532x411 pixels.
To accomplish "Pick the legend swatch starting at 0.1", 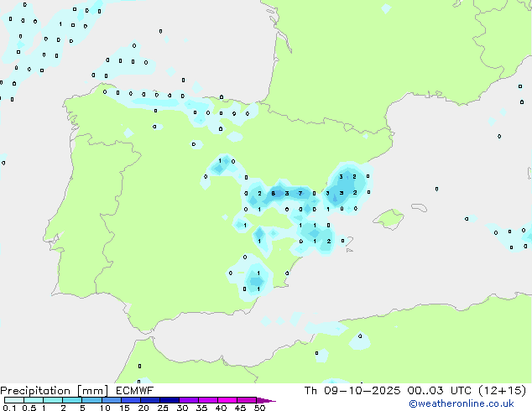I will pos(14,400).
